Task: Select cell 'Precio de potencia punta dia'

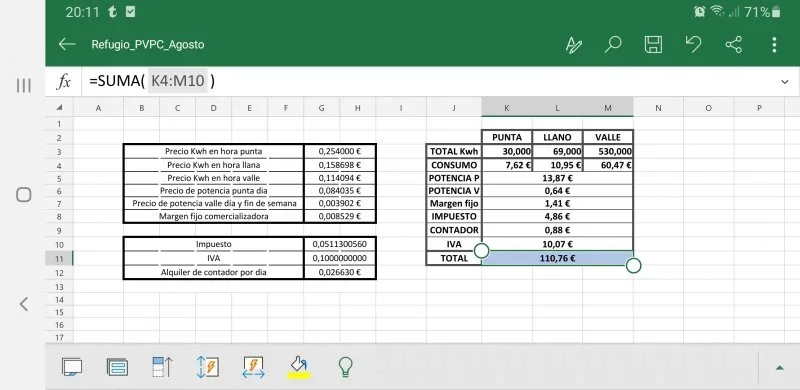Action: (x=214, y=191)
